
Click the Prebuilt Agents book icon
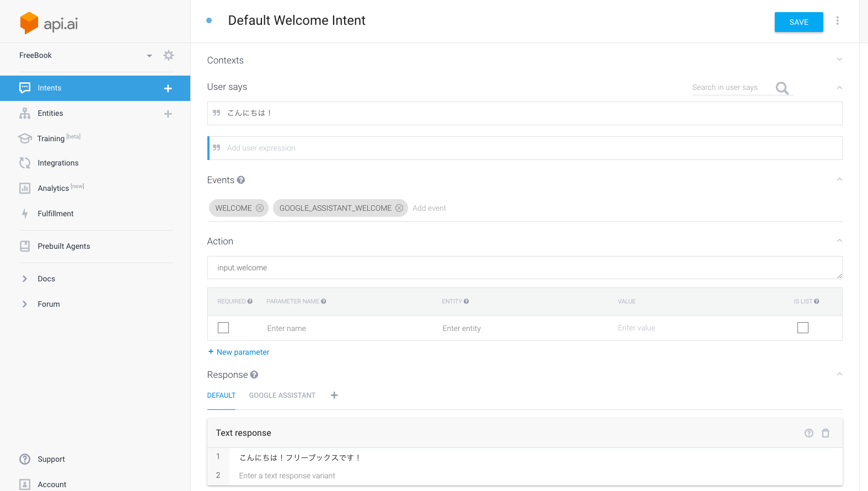point(25,246)
